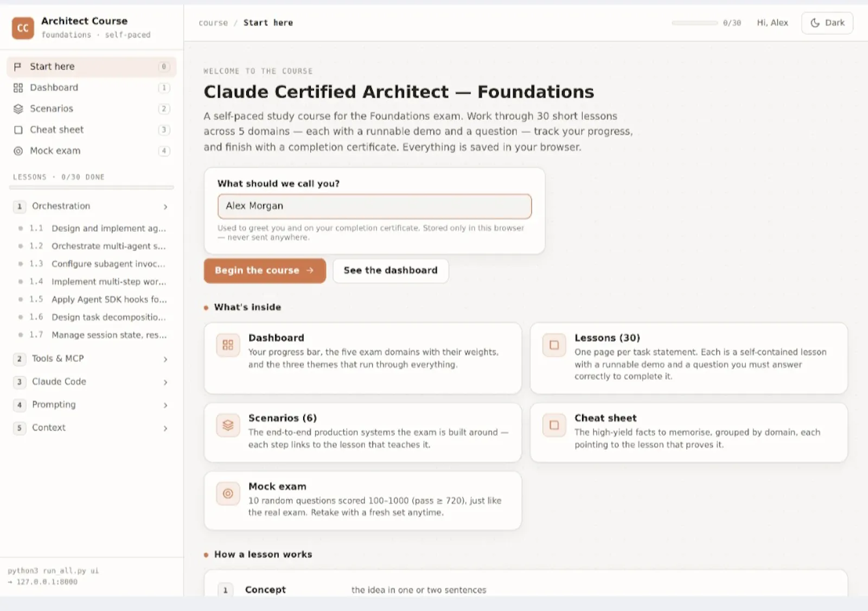Click the Mock exam card target icon
Image resolution: width=868 pixels, height=611 pixels.
228,494
